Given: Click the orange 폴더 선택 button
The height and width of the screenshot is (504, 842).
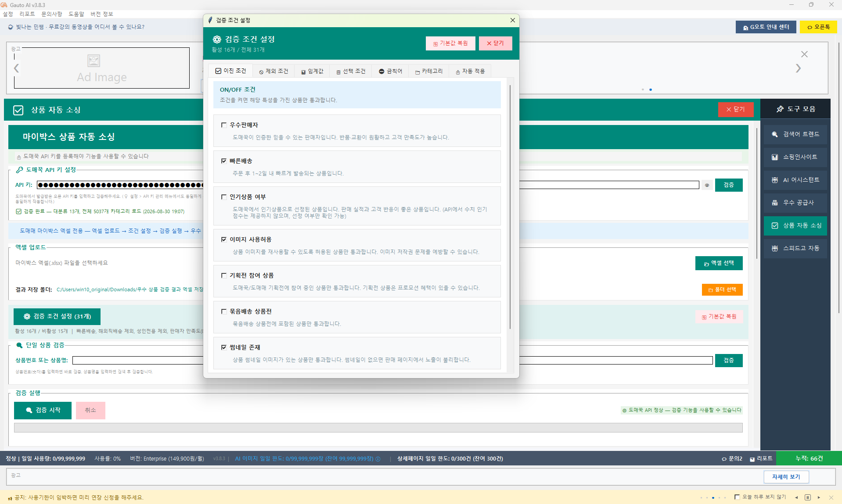Looking at the screenshot, I should (x=722, y=290).
